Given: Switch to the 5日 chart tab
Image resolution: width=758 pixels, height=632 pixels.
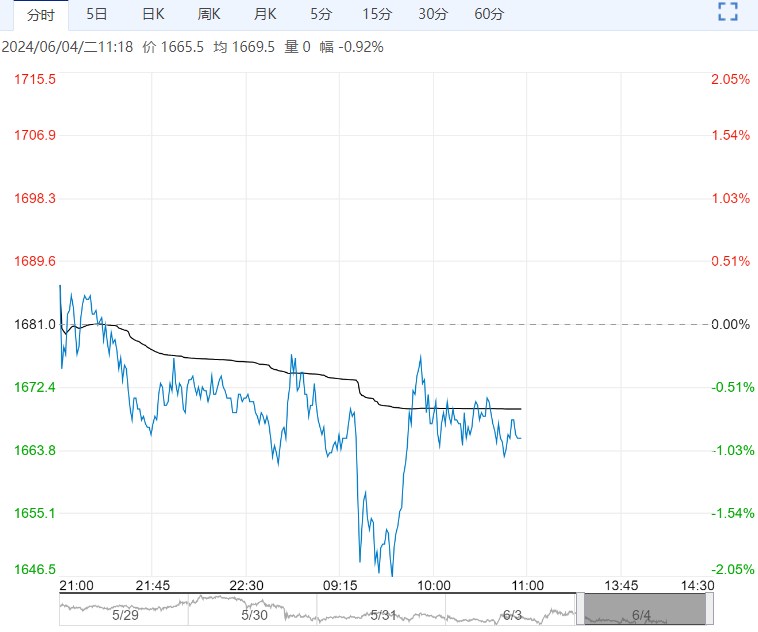Looking at the screenshot, I should [x=98, y=14].
